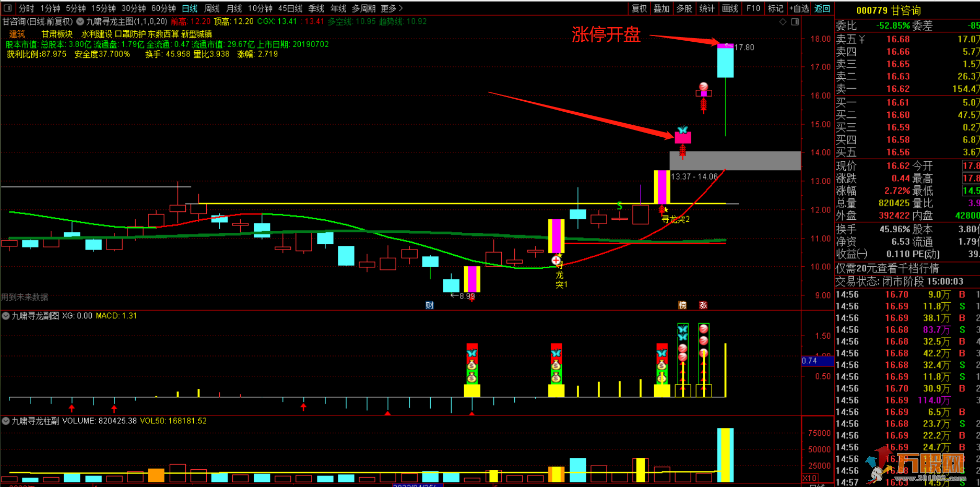Click the panel layout icon at top-left

point(8,8)
